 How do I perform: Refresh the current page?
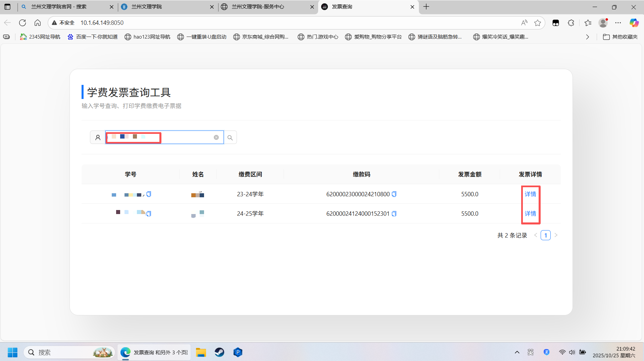22,23
